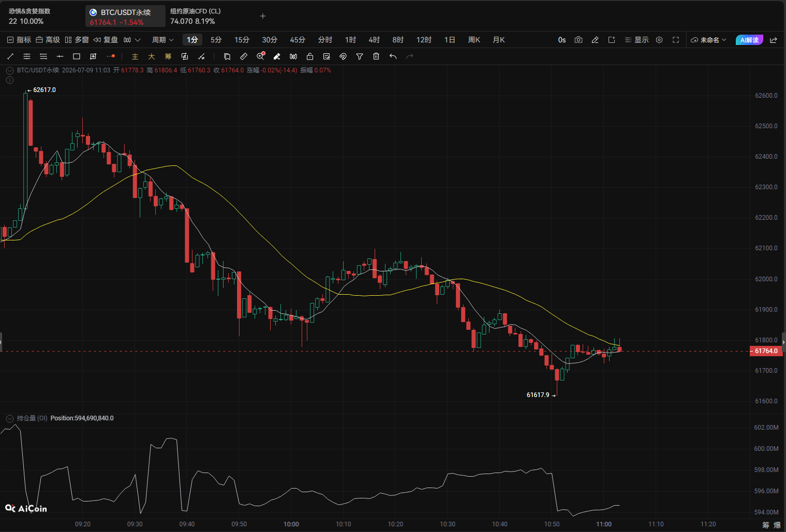Open the candlestick chart type dropdown
This screenshot has height=532, width=786.
(132, 40)
